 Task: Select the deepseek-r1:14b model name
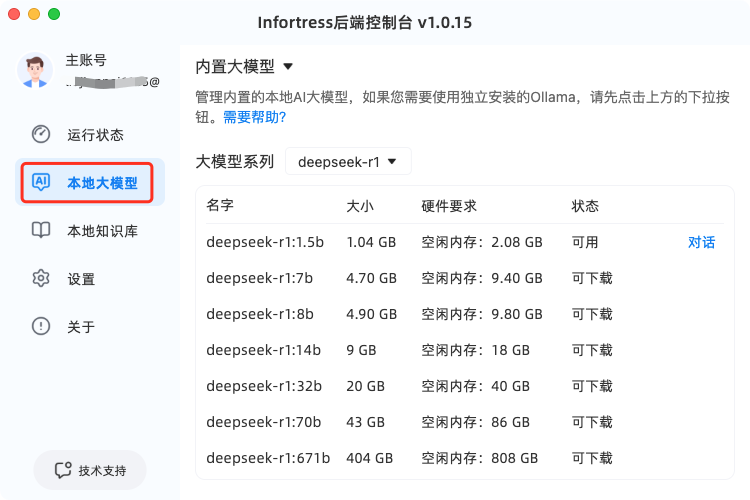click(264, 350)
